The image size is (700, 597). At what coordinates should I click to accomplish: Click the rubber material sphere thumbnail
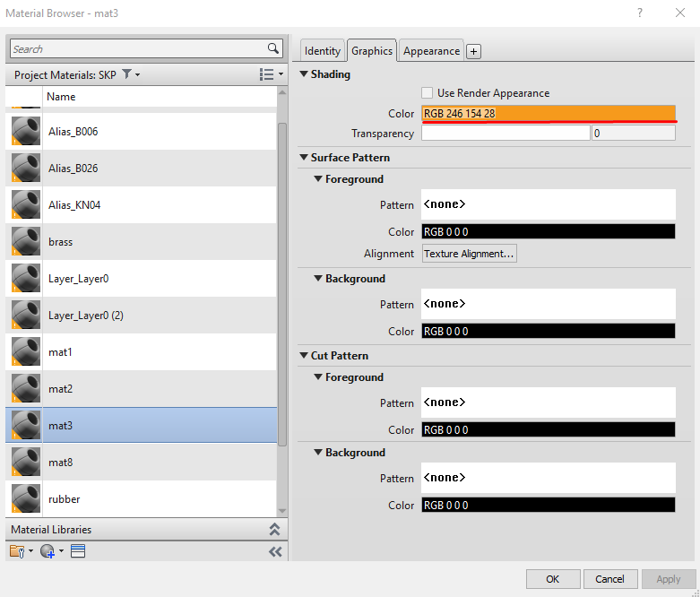(26, 498)
